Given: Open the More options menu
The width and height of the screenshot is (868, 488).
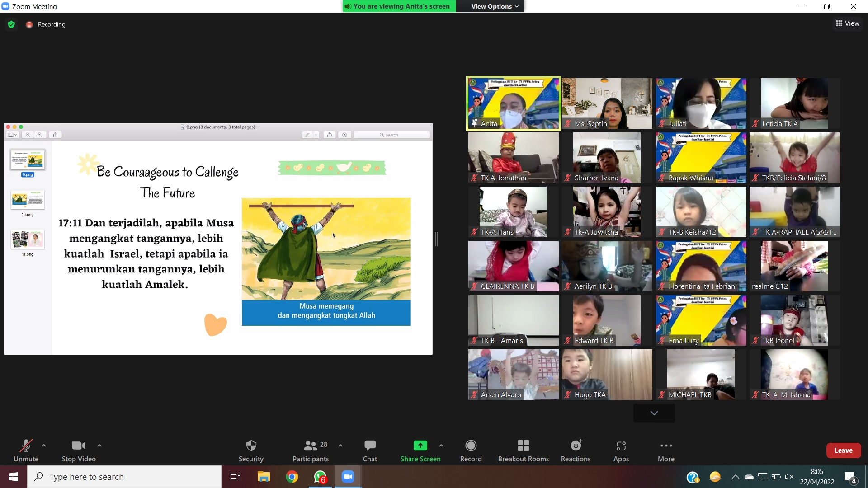Looking at the screenshot, I should click(666, 450).
